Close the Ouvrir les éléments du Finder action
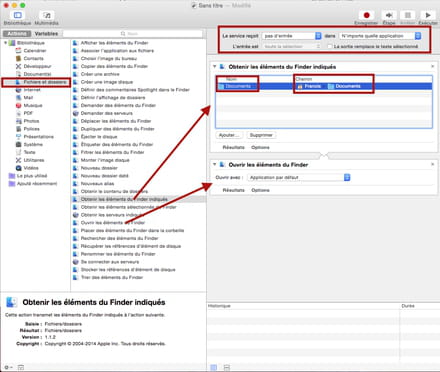This screenshot has width=440, height=372. (x=433, y=164)
